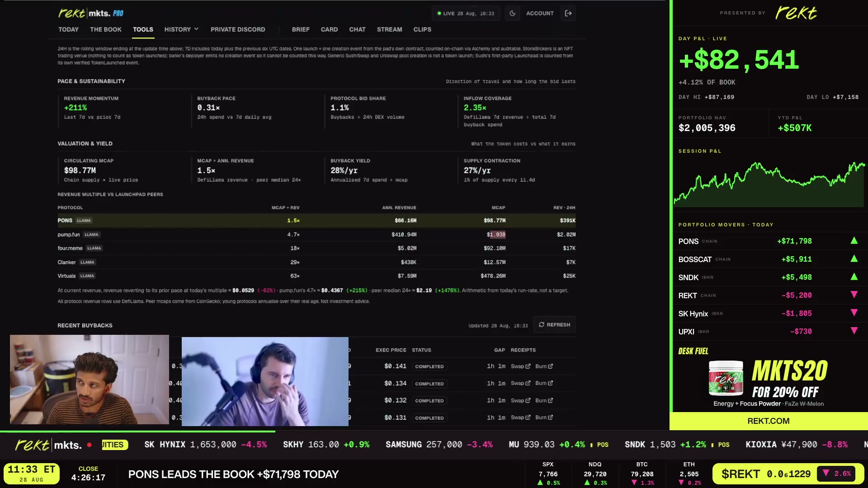This screenshot has width=868, height=488.
Task: Select the four.meme protocol row
Action: pos(316,248)
